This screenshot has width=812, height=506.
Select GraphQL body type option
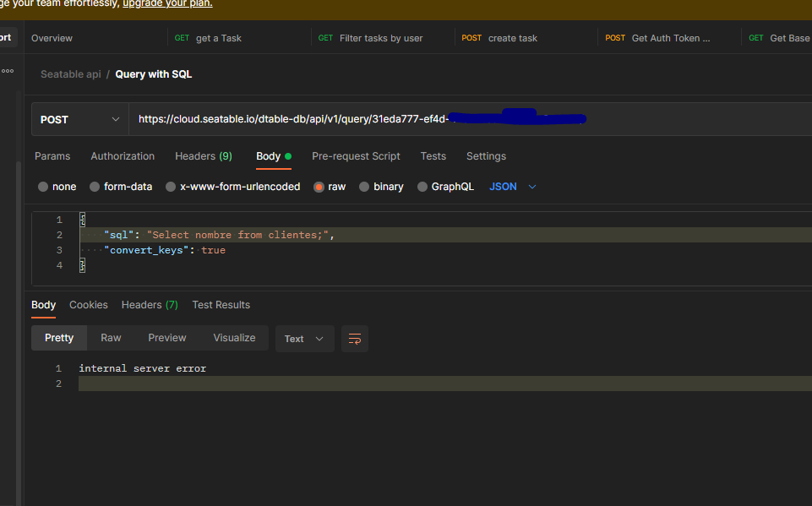422,187
